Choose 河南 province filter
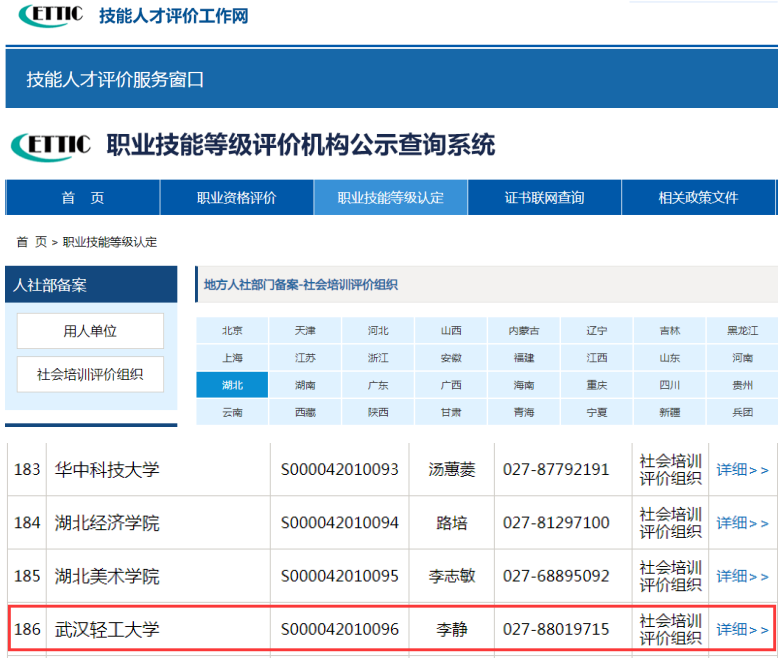Image resolution: width=778 pixels, height=658 pixels. coord(743,358)
